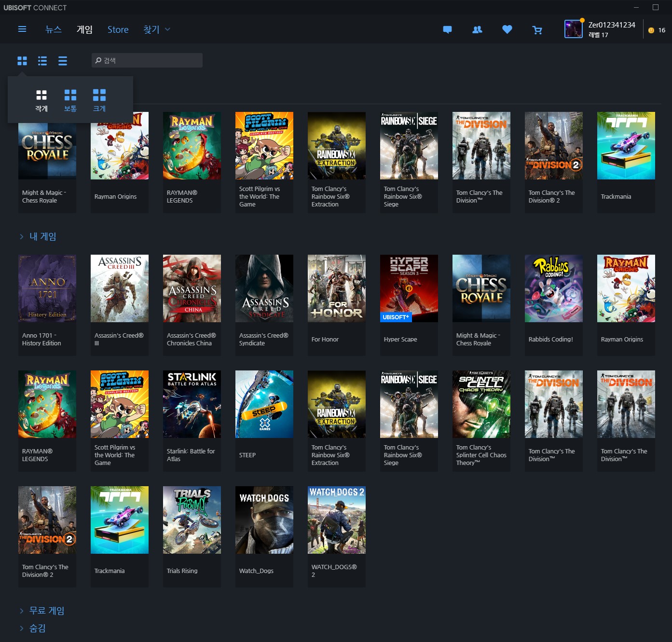Open the hamburger menu icon
This screenshot has height=642, width=672.
22,29
